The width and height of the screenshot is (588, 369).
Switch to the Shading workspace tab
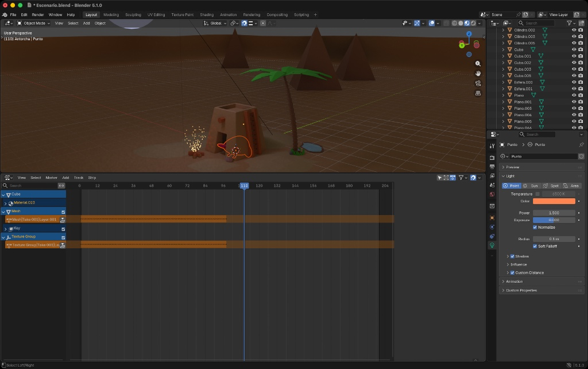pyautogui.click(x=206, y=14)
